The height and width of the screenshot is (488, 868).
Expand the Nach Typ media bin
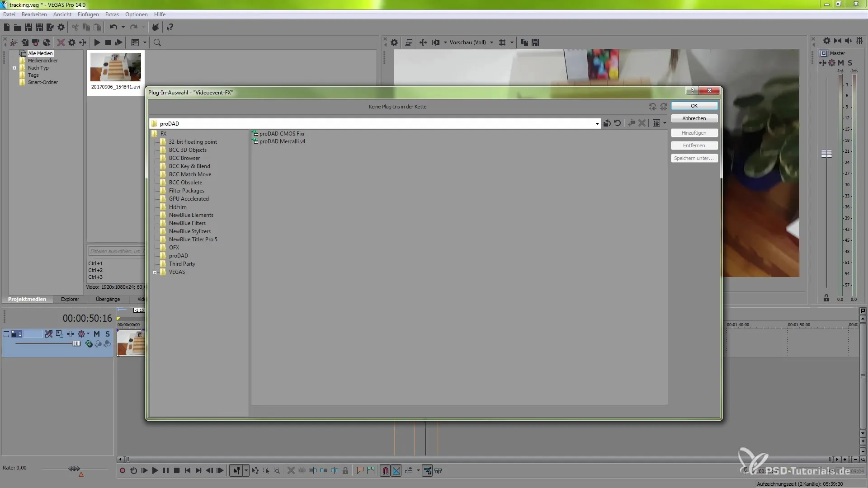coord(14,68)
